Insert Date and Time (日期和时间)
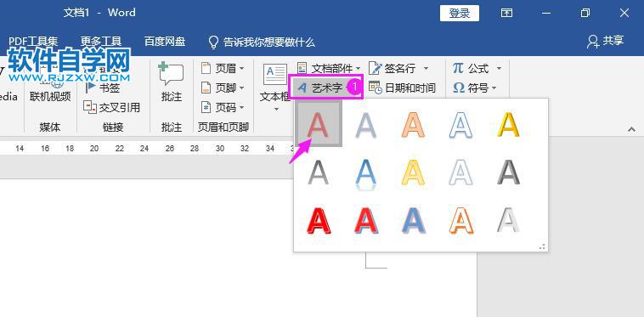 402,88
